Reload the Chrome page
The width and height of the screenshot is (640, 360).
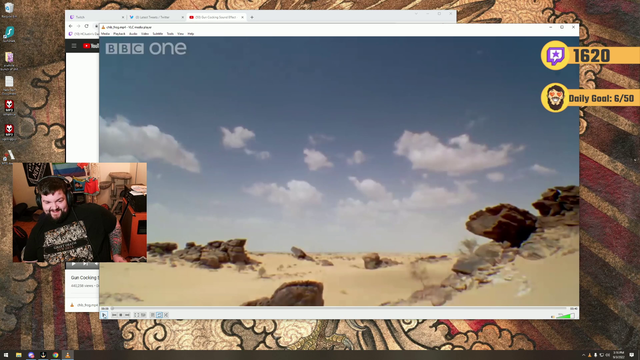[87, 26]
